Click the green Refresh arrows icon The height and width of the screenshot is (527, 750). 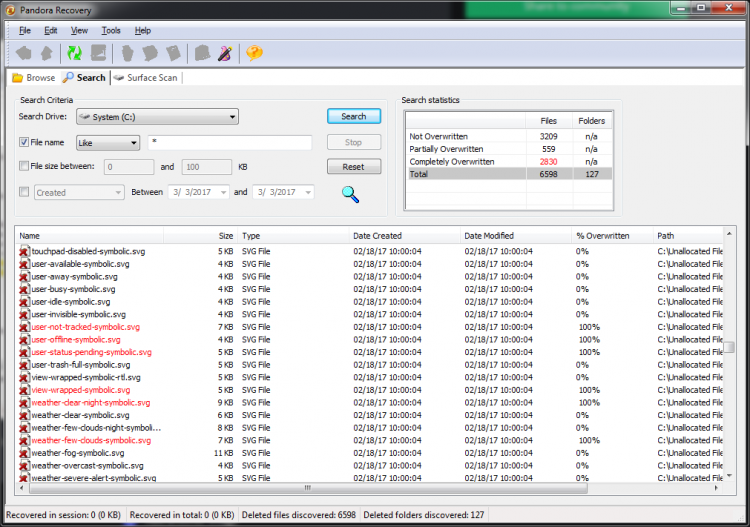75,53
